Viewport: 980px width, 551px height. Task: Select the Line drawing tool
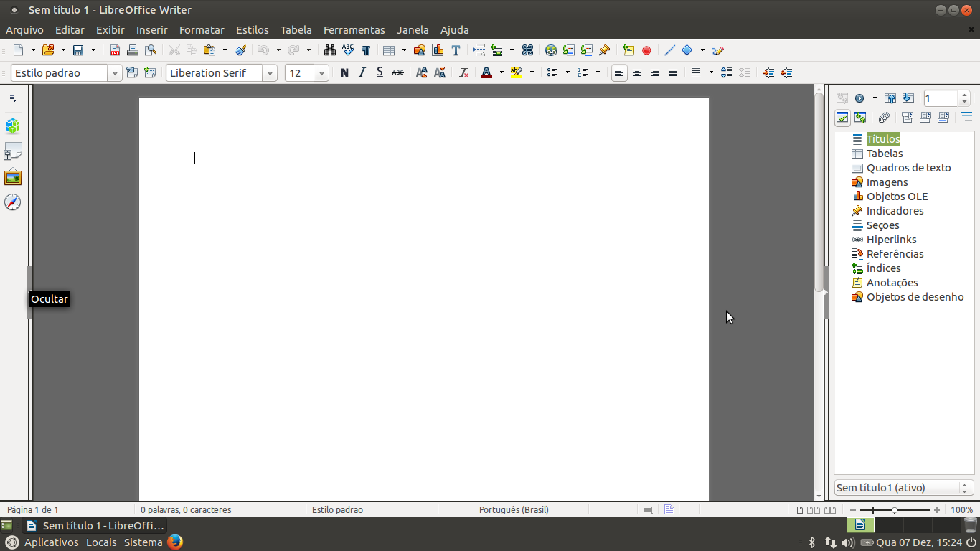(670, 50)
